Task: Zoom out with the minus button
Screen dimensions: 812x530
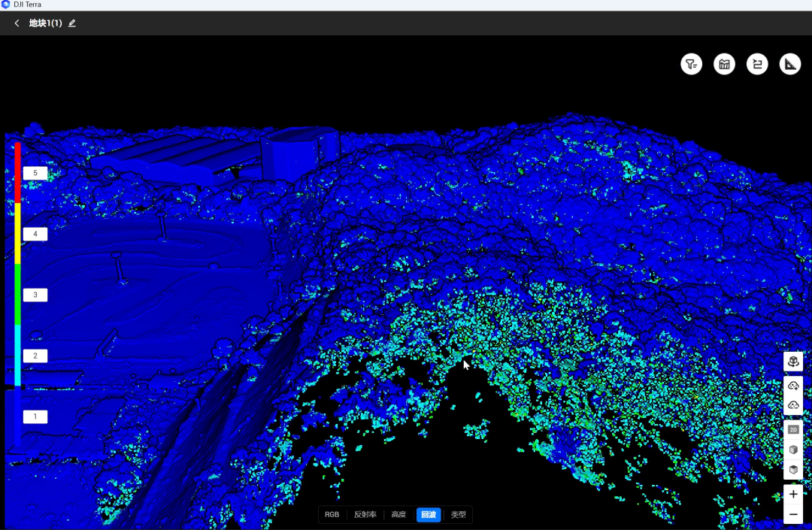Action: [793, 515]
